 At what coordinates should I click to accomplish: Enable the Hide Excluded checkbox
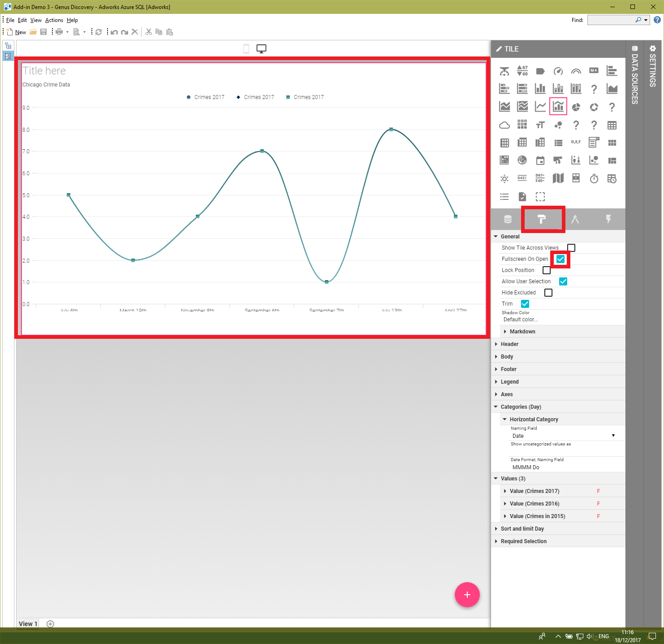coord(548,293)
